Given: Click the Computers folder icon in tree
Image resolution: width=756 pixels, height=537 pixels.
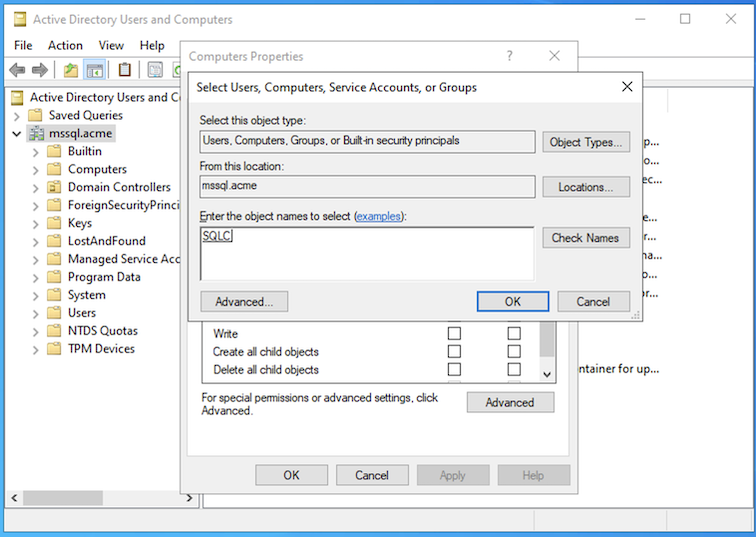Looking at the screenshot, I should (54, 169).
